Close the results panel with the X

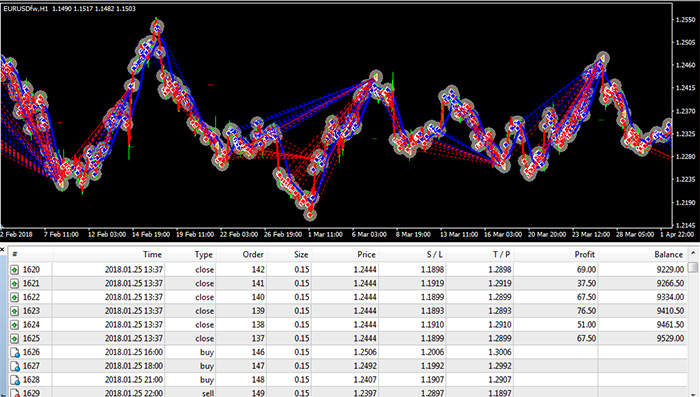pyautogui.click(x=2, y=249)
